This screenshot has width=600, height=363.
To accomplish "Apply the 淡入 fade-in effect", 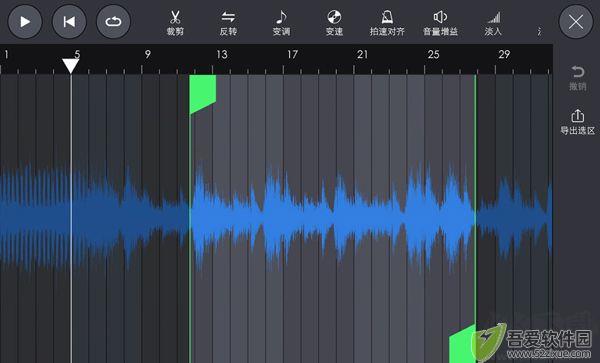I will [x=493, y=23].
